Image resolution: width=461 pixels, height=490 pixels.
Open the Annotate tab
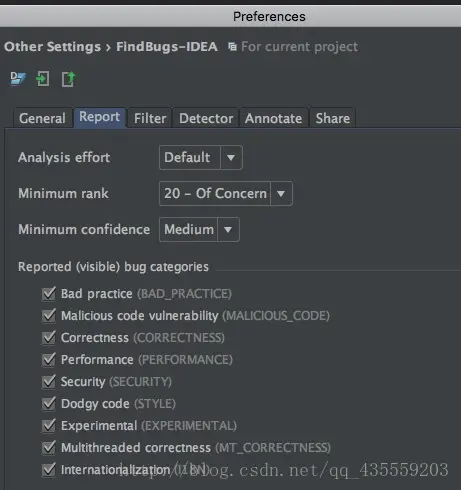273,118
